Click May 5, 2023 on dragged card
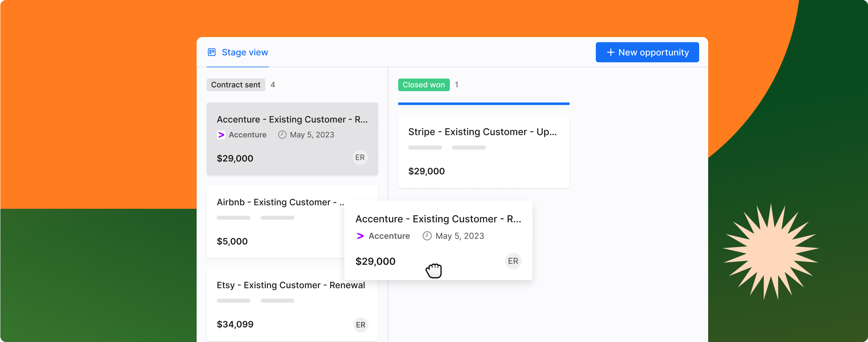The width and height of the screenshot is (868, 342). (x=460, y=236)
